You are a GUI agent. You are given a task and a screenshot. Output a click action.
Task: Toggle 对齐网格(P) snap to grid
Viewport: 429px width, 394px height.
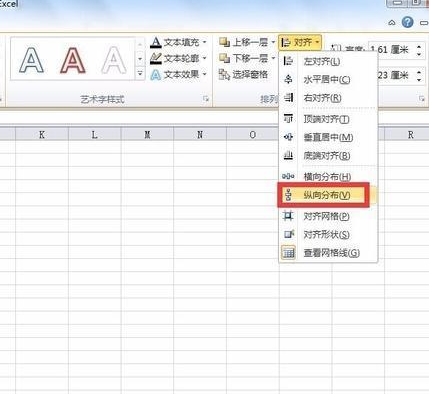click(328, 216)
